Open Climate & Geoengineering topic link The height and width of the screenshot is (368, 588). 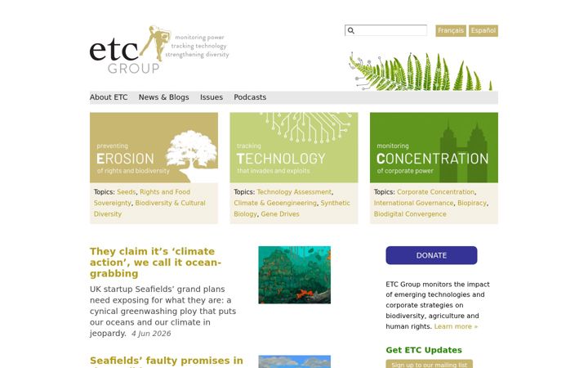(275, 203)
